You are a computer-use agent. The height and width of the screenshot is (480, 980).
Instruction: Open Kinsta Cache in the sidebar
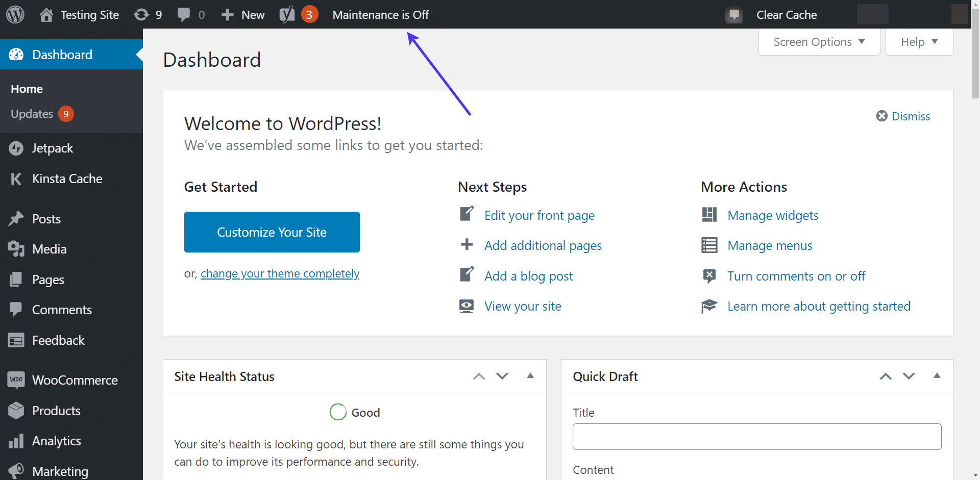(67, 179)
